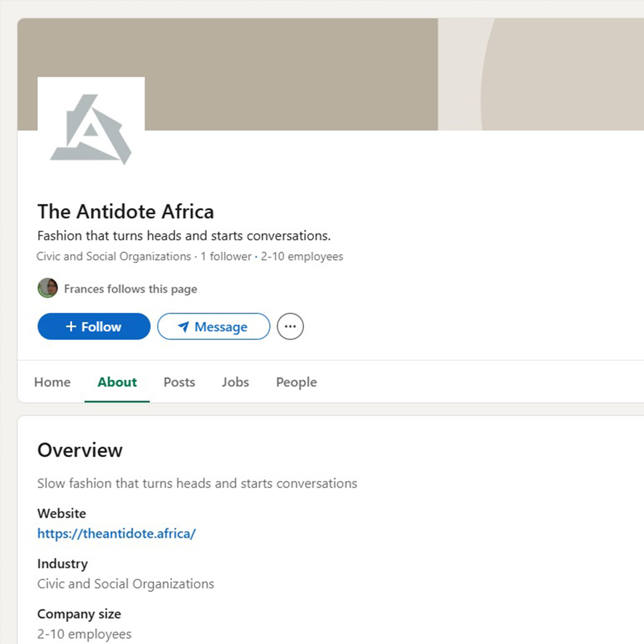Click paper plane icon in Message button
Image resolution: width=644 pixels, height=644 pixels.
point(183,327)
